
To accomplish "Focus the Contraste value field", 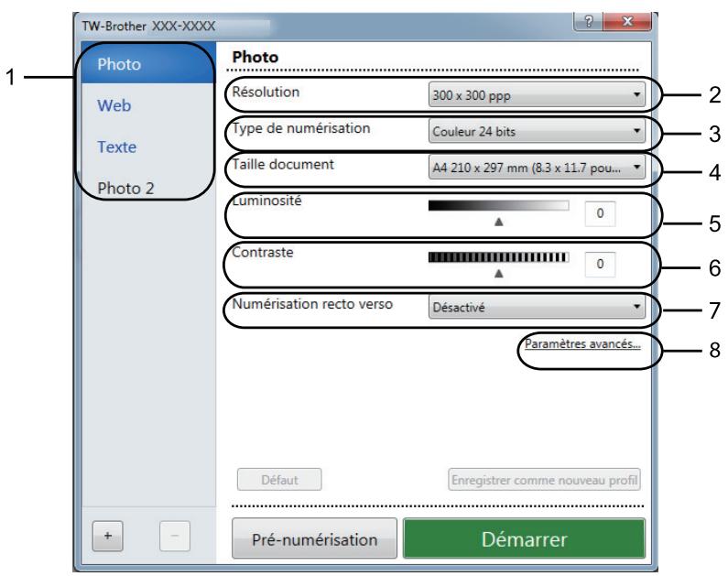I will [600, 264].
